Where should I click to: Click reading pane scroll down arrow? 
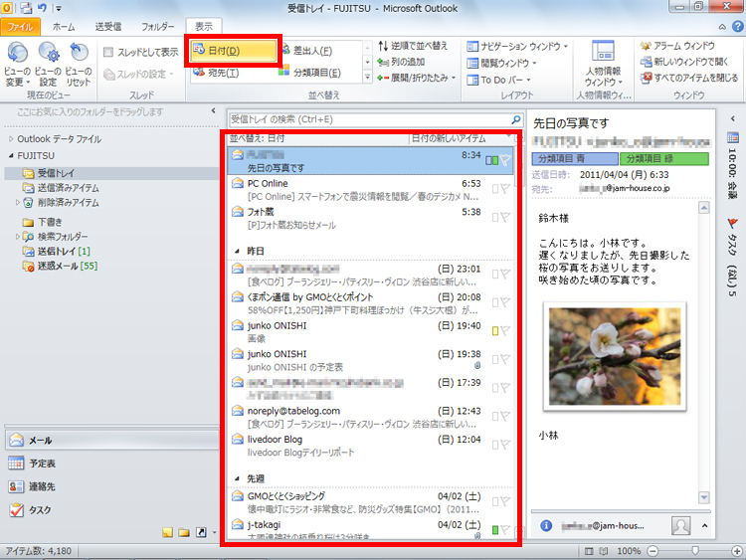tap(703, 497)
